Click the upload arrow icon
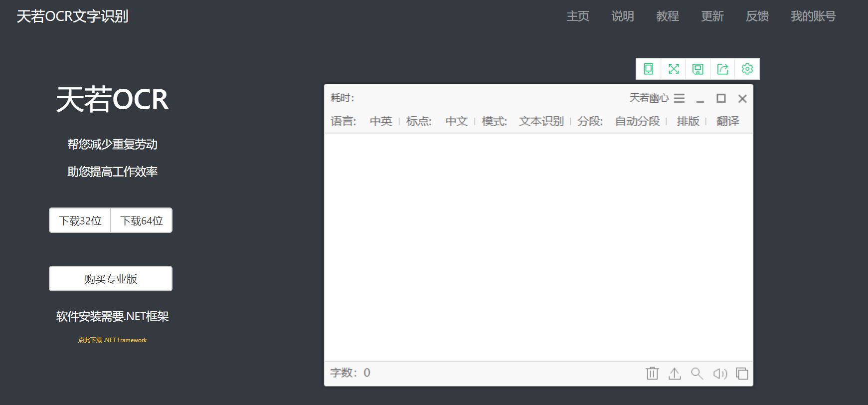The width and height of the screenshot is (868, 405). click(x=675, y=373)
